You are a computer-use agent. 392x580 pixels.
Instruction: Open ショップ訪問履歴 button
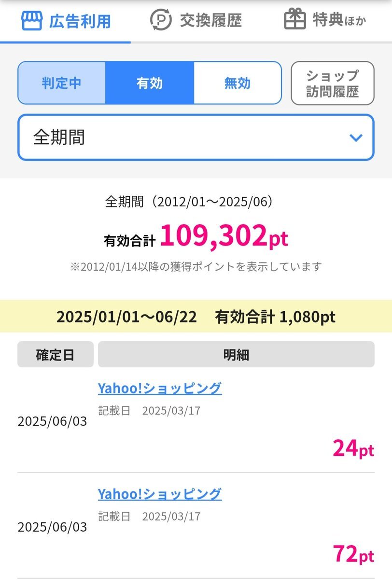(333, 83)
